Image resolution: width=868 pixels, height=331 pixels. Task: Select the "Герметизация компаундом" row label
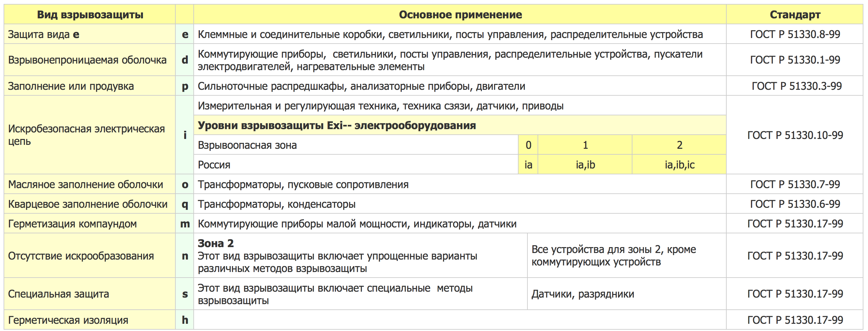[x=72, y=224]
